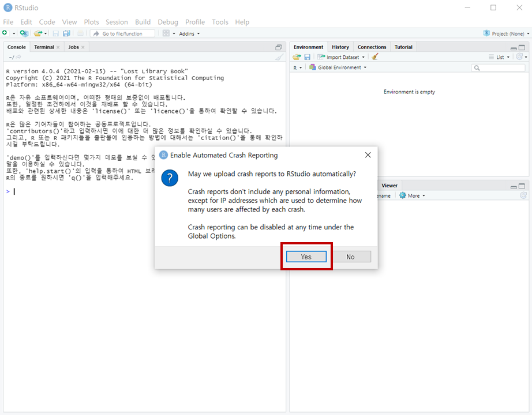
Task: Close the Terminal tab
Action: point(58,47)
